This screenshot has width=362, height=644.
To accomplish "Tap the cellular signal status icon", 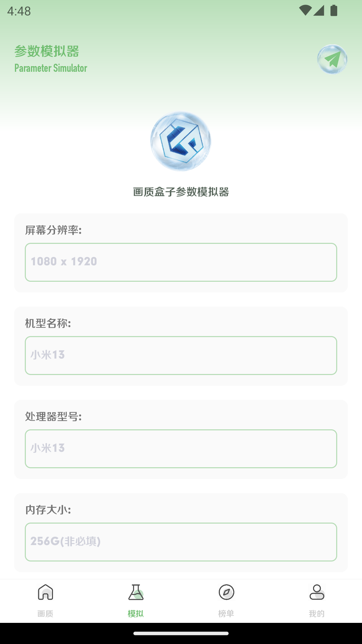I will (319, 10).
